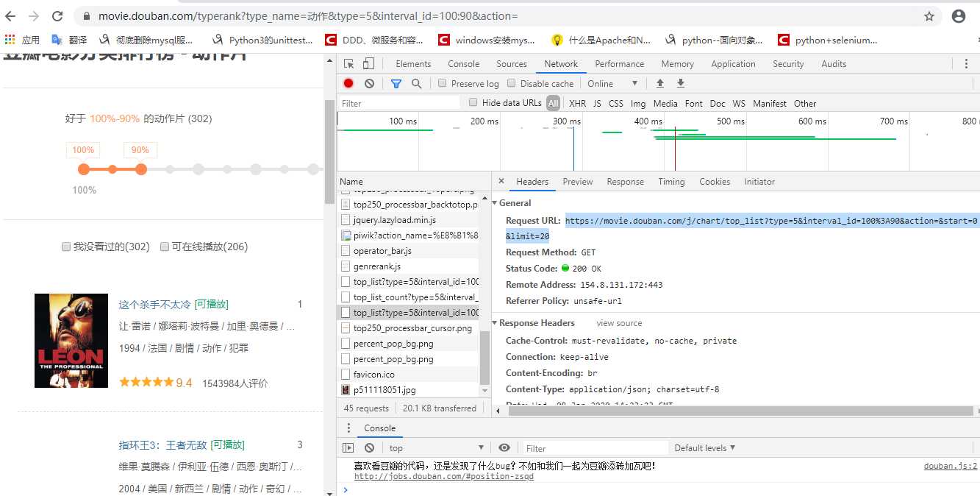Open network search magnifier icon

tap(417, 84)
